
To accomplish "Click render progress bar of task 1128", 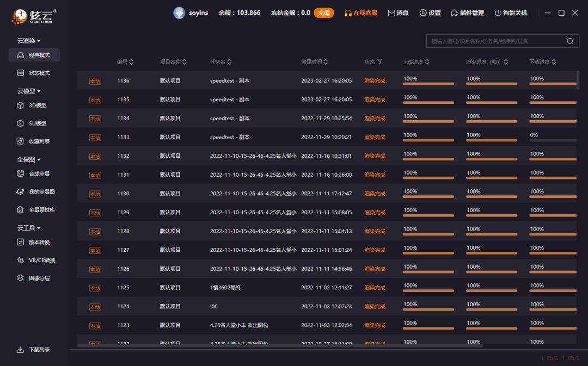I will pyautogui.click(x=492, y=234).
